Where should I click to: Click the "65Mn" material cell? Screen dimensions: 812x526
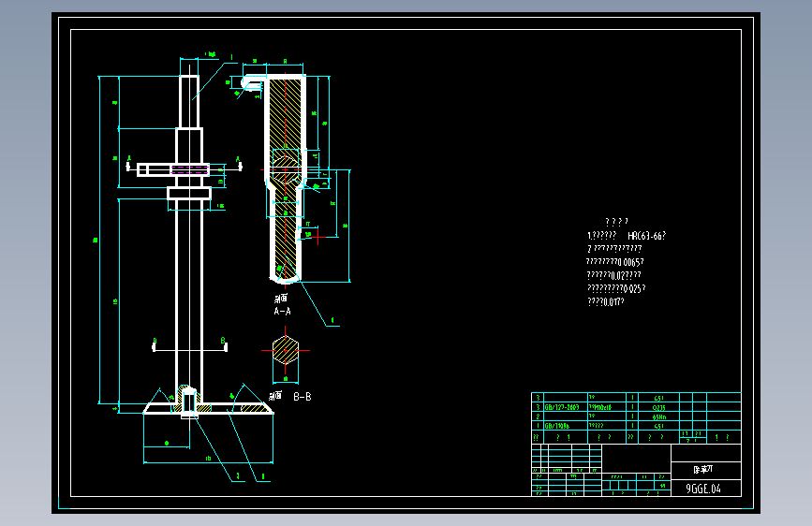click(658, 416)
